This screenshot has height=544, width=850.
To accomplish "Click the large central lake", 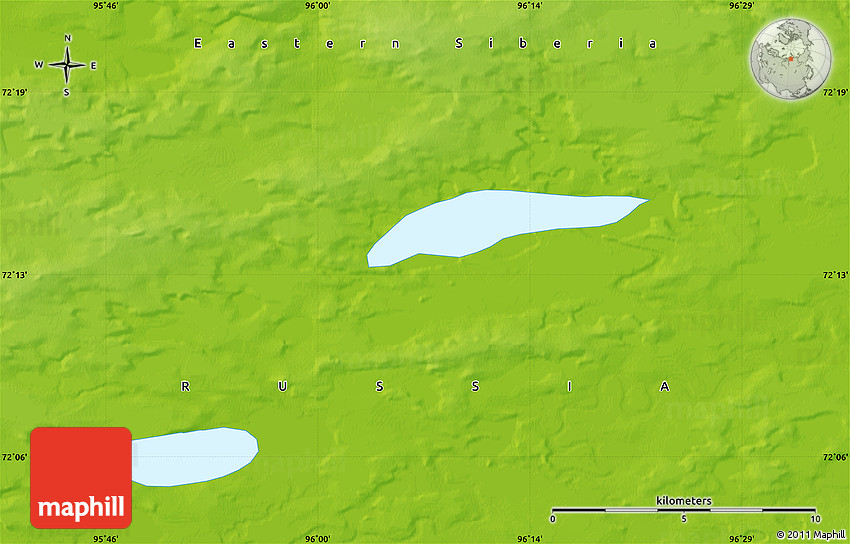I will click(507, 228).
